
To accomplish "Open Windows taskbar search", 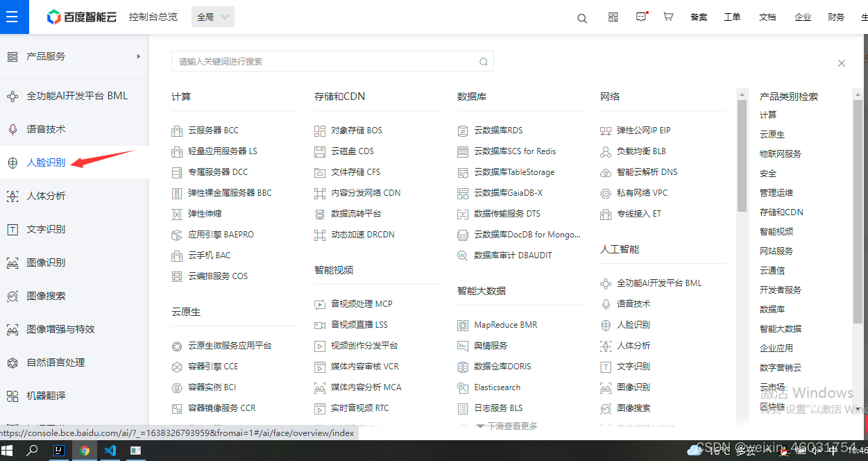I will click(x=33, y=451).
